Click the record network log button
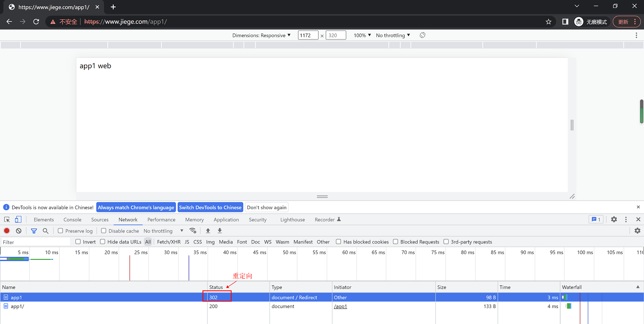This screenshot has width=644, height=324. pyautogui.click(x=7, y=231)
